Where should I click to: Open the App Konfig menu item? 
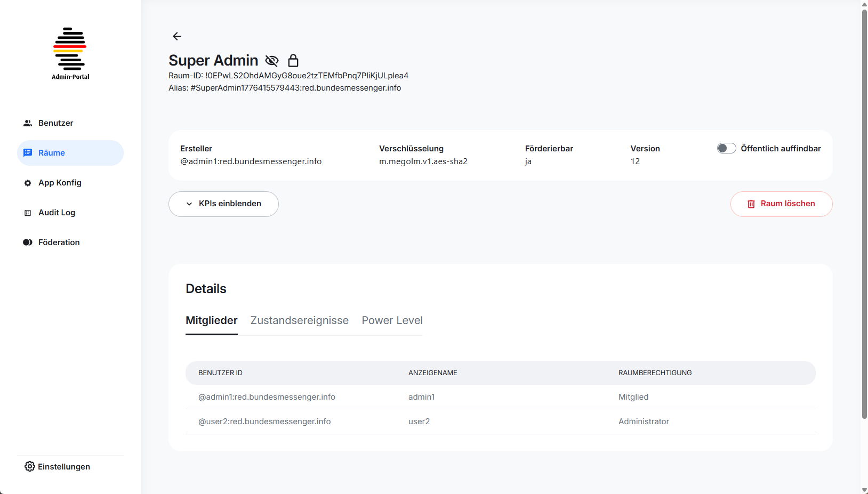pyautogui.click(x=70, y=183)
